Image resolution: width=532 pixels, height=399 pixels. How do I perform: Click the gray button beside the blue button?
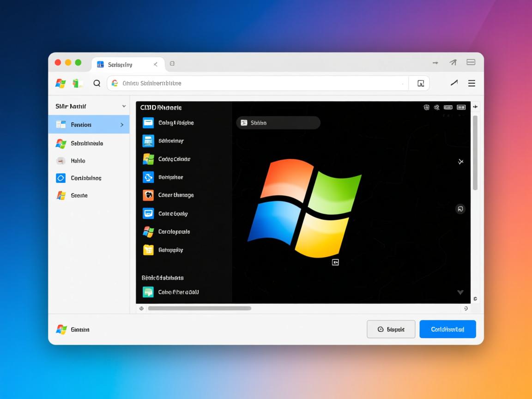tap(391, 329)
